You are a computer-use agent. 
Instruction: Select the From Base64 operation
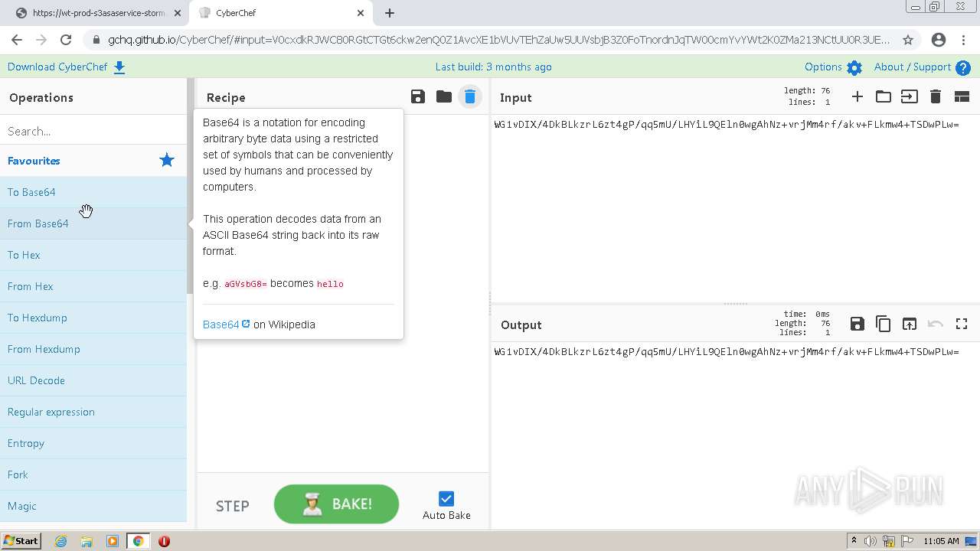point(93,223)
